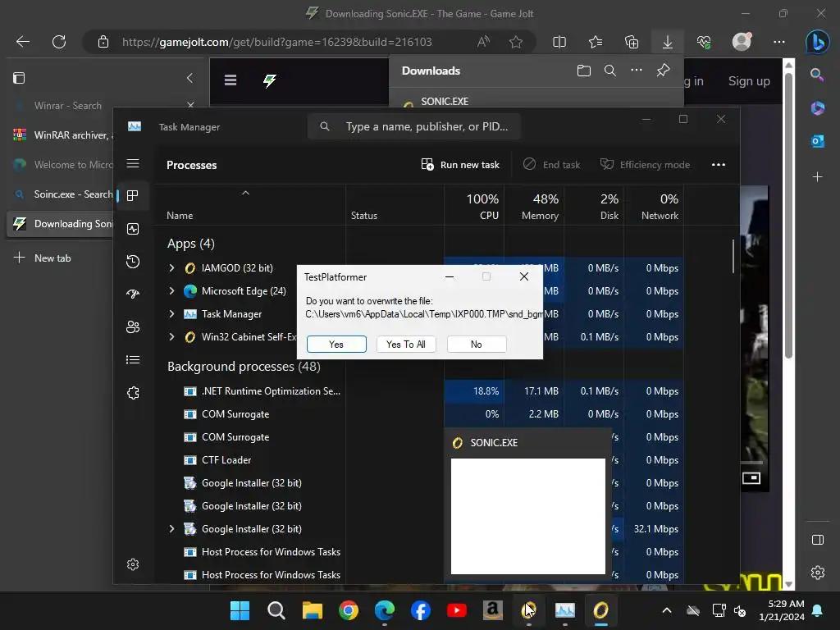Open Edge collections icon

[x=632, y=42]
